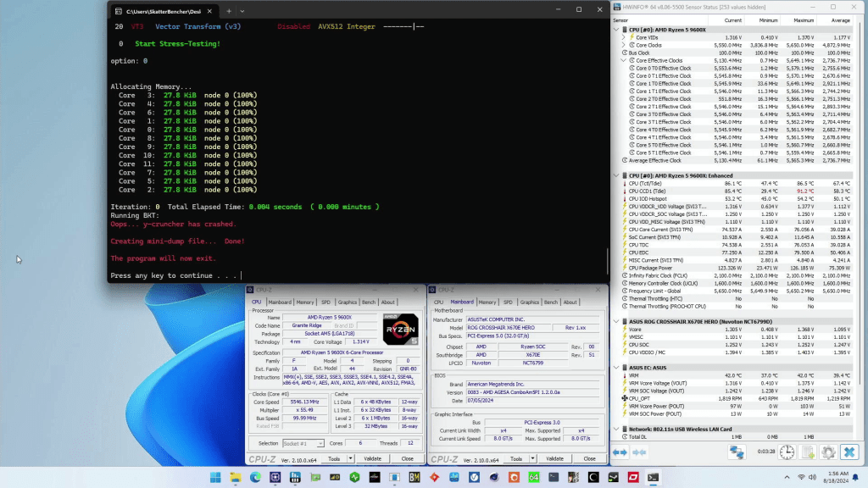Open HWiNFO sensor settings gear icon
The image size is (868, 488).
click(x=829, y=452)
